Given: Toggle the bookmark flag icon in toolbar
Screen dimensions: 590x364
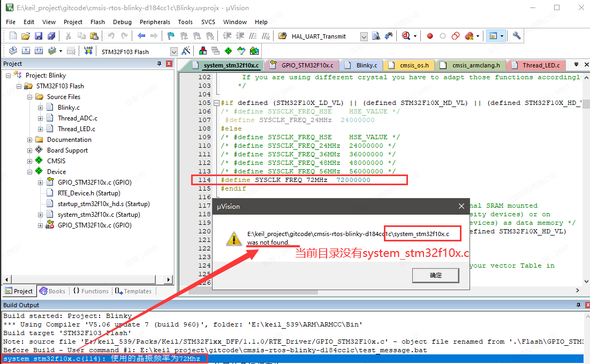Looking at the screenshot, I should [171, 36].
